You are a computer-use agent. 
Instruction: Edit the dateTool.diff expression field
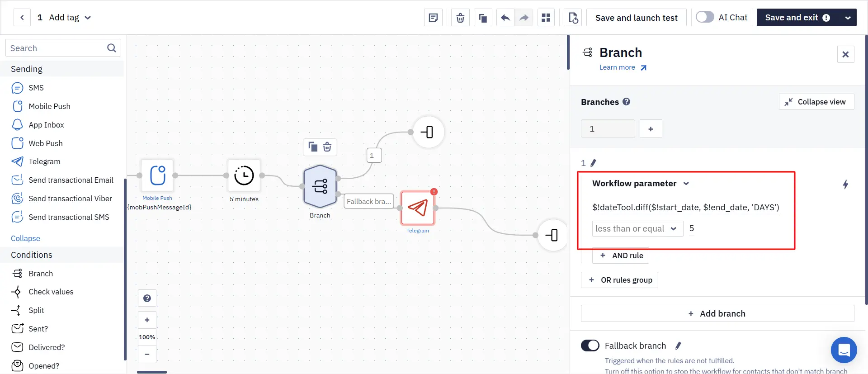[x=686, y=208]
